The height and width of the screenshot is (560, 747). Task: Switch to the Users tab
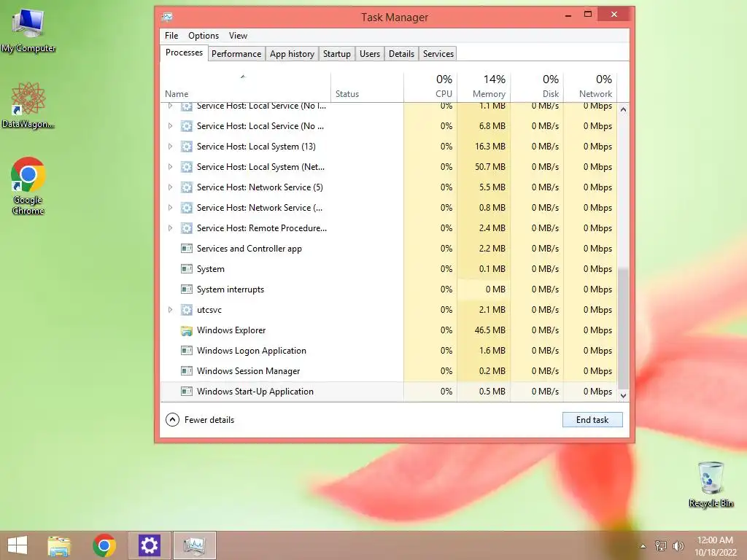[370, 54]
